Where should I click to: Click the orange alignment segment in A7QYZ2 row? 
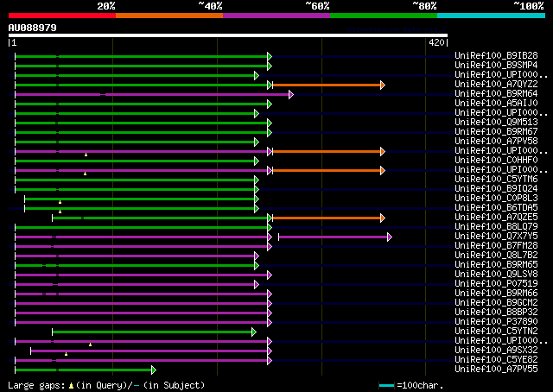point(327,85)
